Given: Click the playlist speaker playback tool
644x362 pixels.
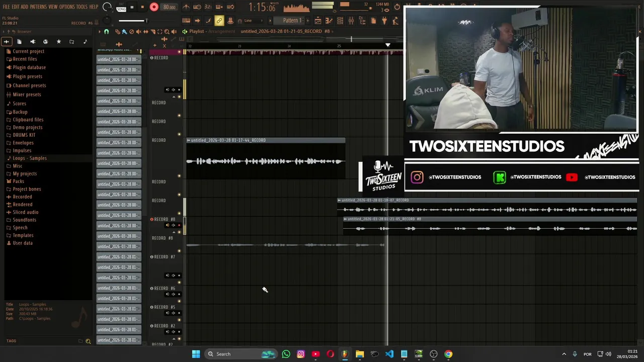Looking at the screenshot, I should (x=174, y=32).
